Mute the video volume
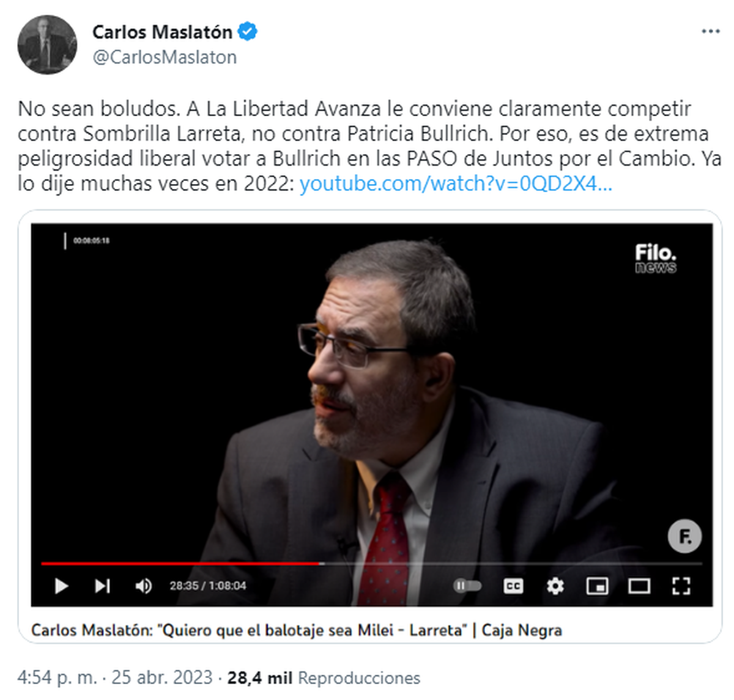The height and width of the screenshot is (700, 734). 143,586
